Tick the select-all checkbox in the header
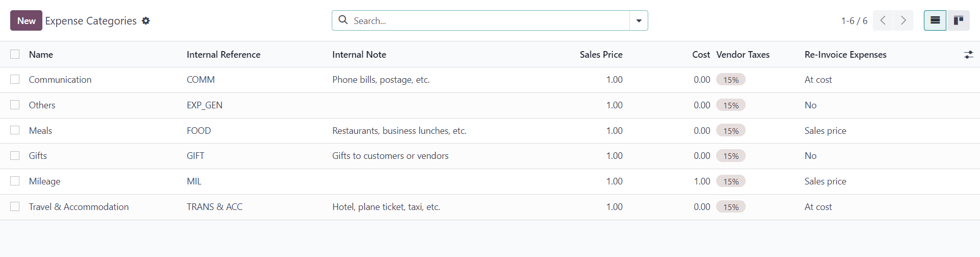The image size is (980, 257). pyautogui.click(x=15, y=54)
